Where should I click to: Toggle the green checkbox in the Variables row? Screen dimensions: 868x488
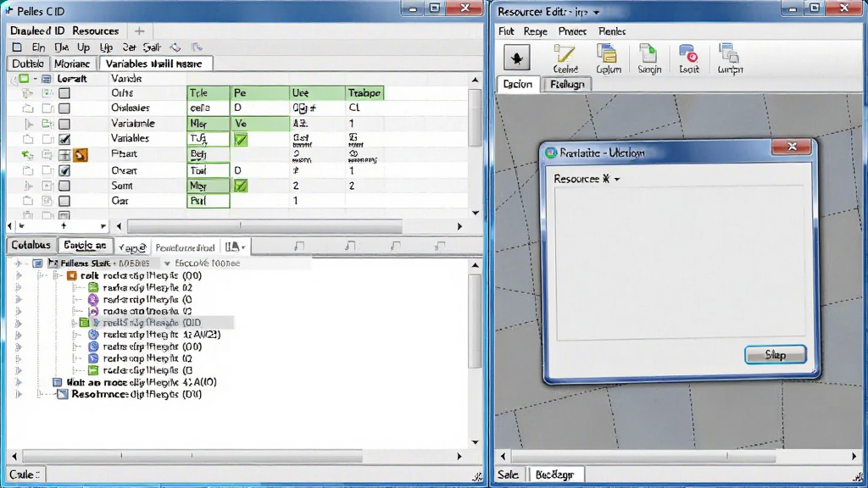click(x=241, y=140)
